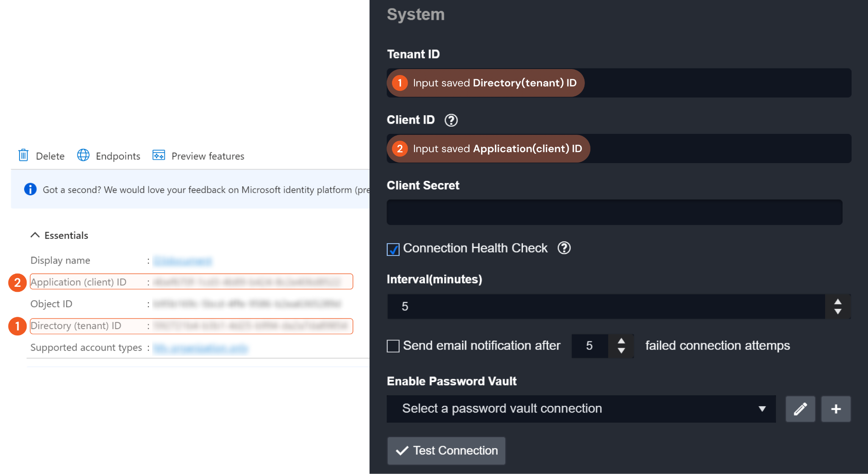This screenshot has height=474, width=868.
Task: Click the Connection Health Check help icon
Action: [x=564, y=248]
